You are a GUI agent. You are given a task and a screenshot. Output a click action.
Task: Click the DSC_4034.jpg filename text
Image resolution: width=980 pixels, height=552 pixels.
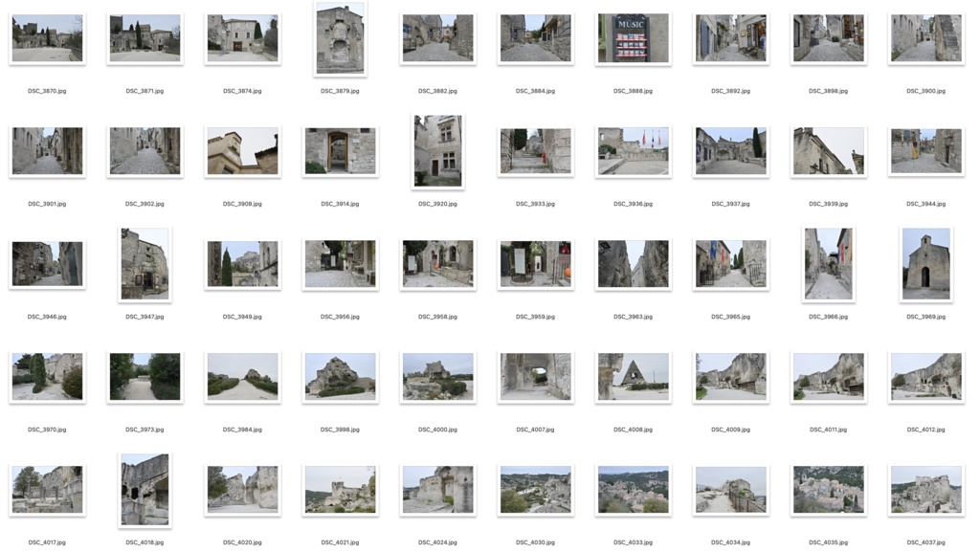pos(730,542)
